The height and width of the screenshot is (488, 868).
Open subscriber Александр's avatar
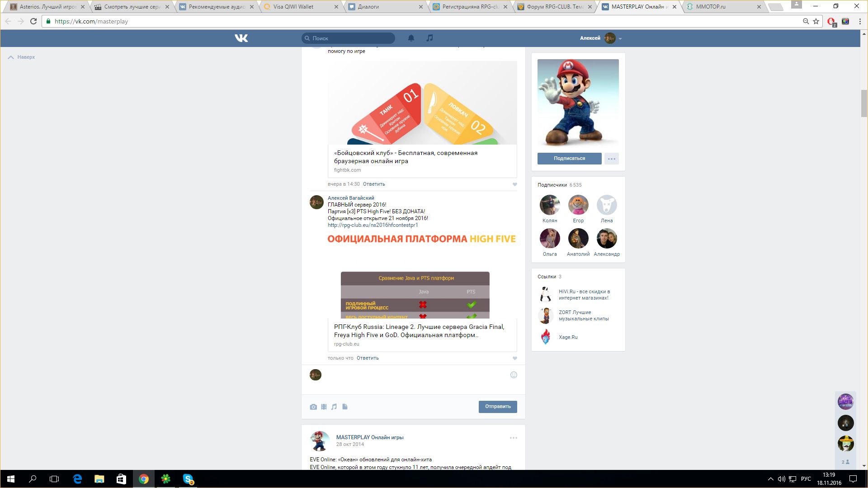pos(607,239)
